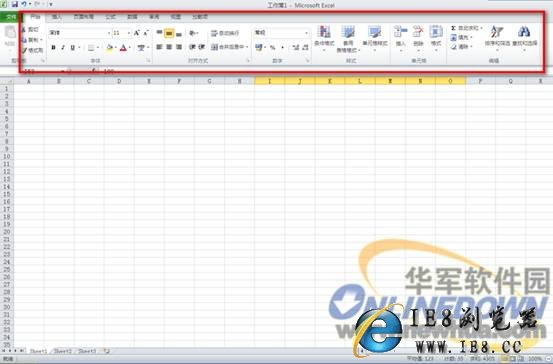Open the font name dropdown
The width and height of the screenshot is (553, 364).
[x=109, y=33]
